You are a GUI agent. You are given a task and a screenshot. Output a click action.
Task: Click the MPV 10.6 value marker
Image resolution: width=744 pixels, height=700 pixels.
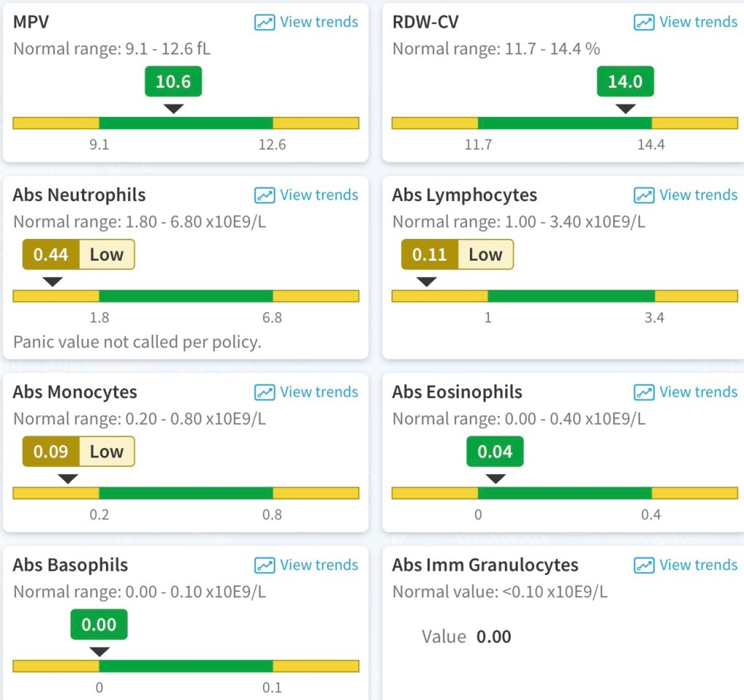click(173, 81)
